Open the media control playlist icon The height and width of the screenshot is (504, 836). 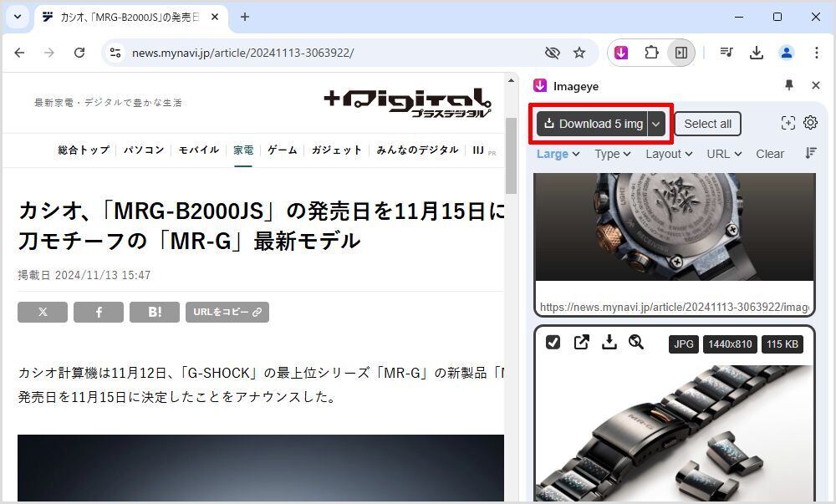tap(726, 53)
